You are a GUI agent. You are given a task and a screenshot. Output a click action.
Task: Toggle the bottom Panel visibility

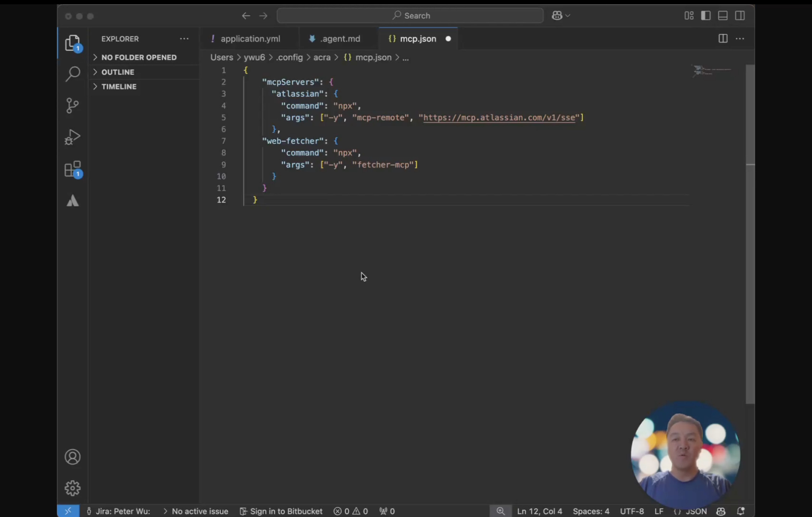click(723, 16)
